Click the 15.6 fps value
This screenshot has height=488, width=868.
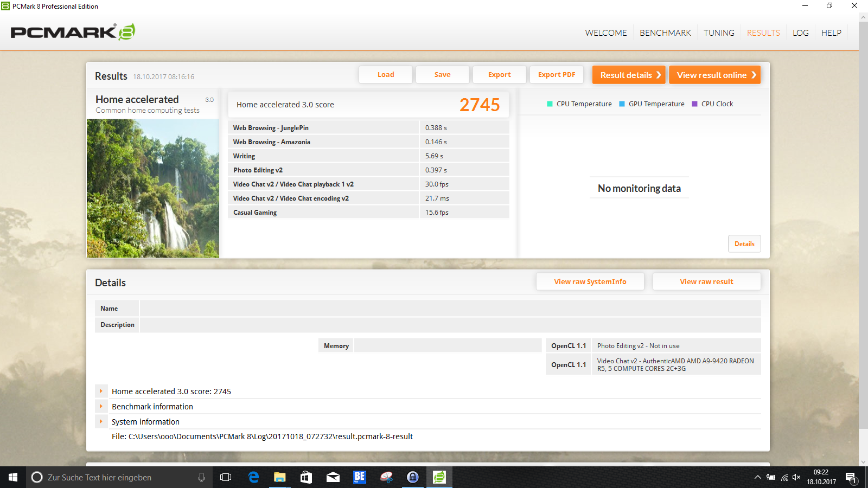click(x=437, y=213)
